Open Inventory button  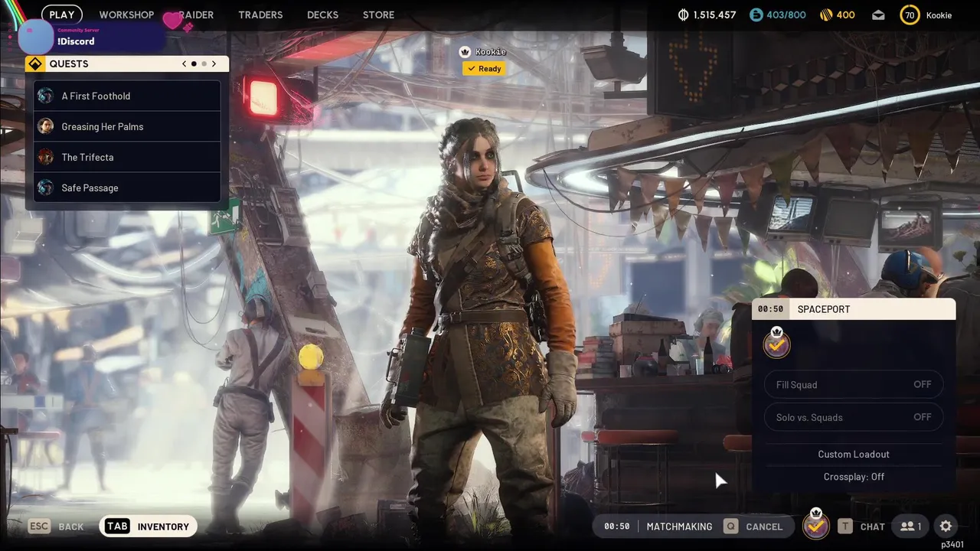coord(147,527)
